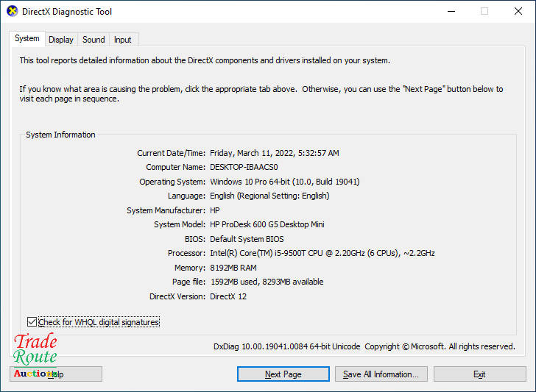536x392 pixels.
Task: Switch to the Display tab
Action: [x=61, y=40]
